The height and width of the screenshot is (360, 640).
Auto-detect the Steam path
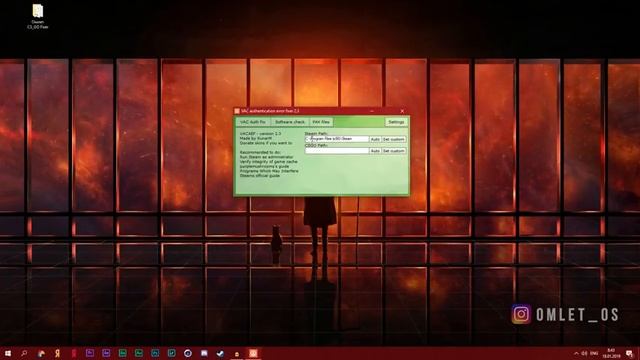pyautogui.click(x=375, y=139)
